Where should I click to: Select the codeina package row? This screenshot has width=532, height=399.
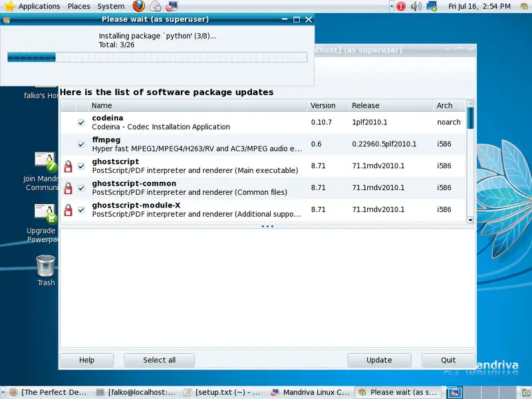coord(263,122)
